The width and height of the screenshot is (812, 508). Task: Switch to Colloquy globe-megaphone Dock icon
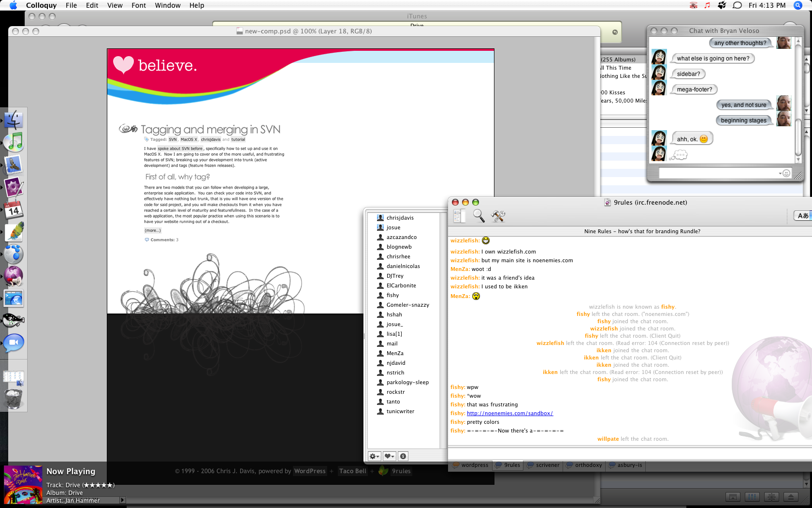click(14, 276)
